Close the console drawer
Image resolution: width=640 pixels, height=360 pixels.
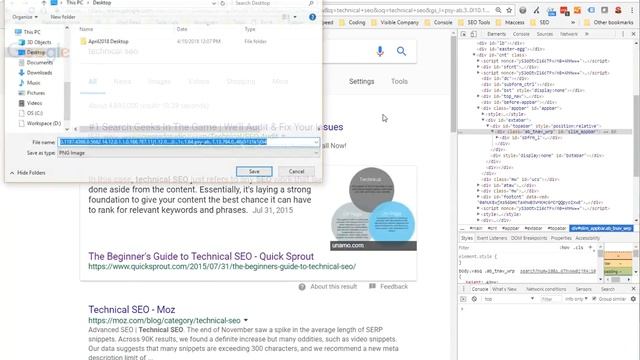pyautogui.click(x=633, y=289)
